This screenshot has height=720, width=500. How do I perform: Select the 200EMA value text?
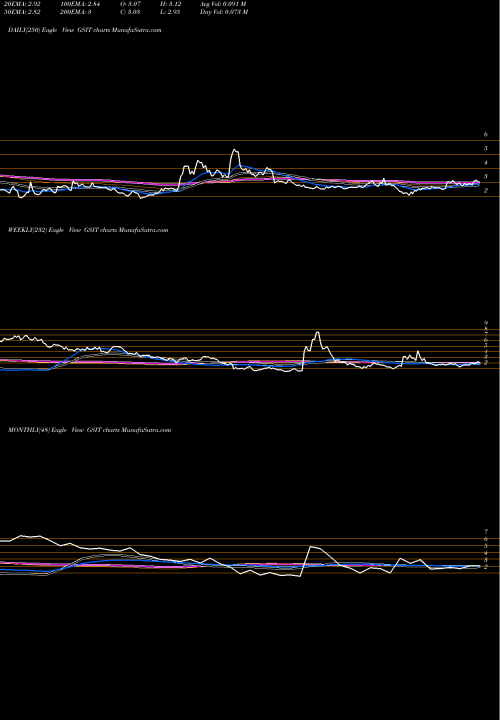click(75, 12)
